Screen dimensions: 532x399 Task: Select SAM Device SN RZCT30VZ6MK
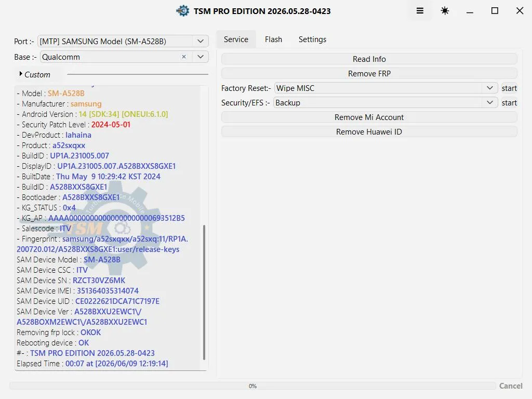(99, 281)
